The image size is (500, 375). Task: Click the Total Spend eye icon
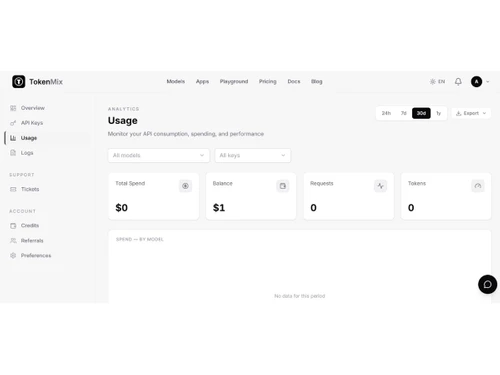(x=185, y=186)
